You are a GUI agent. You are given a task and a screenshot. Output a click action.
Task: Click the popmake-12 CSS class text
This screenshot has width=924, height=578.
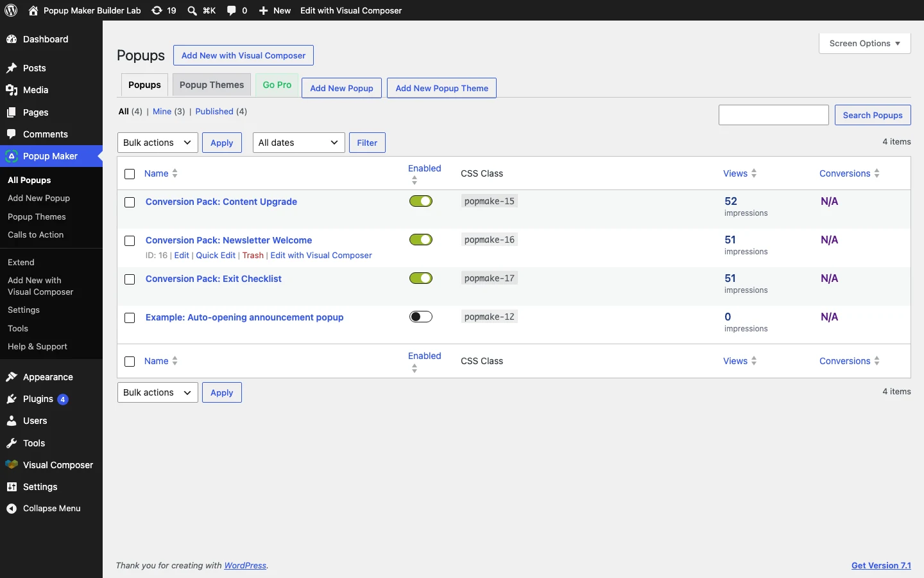click(490, 317)
